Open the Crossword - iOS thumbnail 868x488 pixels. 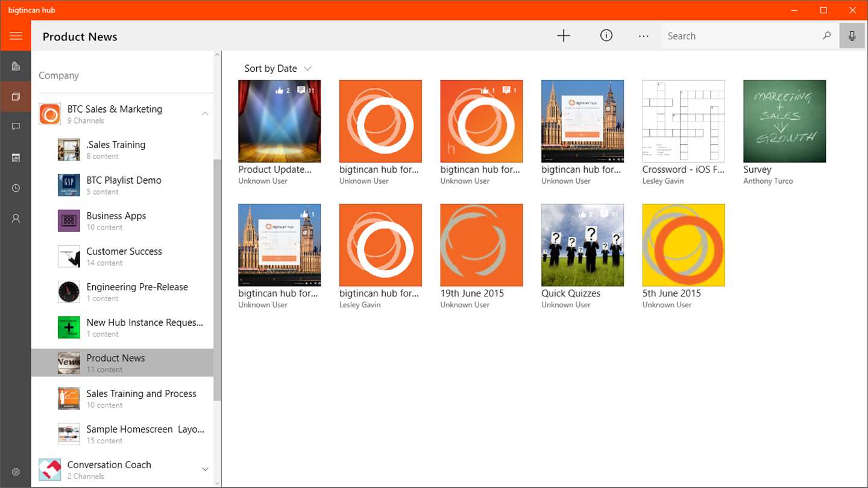684,121
